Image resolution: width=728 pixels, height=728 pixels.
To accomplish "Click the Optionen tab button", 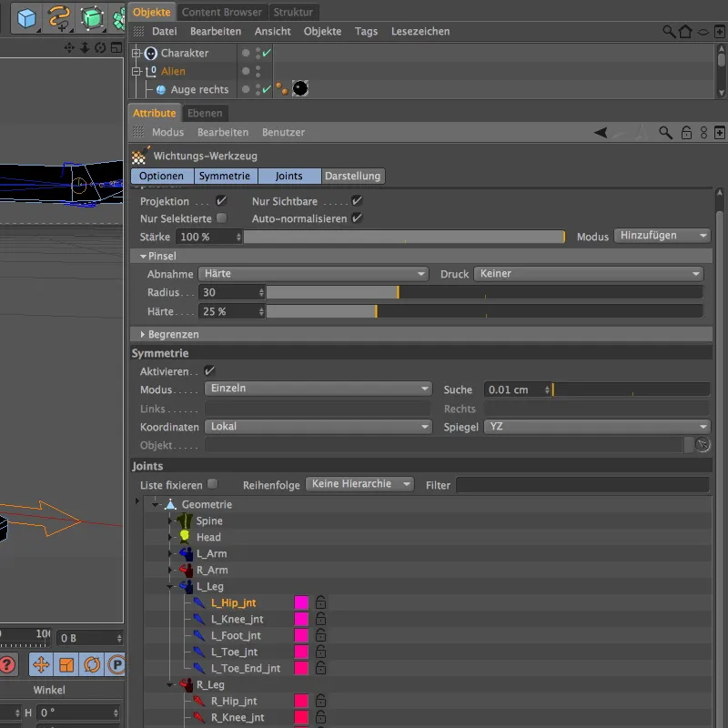I will pos(162,176).
